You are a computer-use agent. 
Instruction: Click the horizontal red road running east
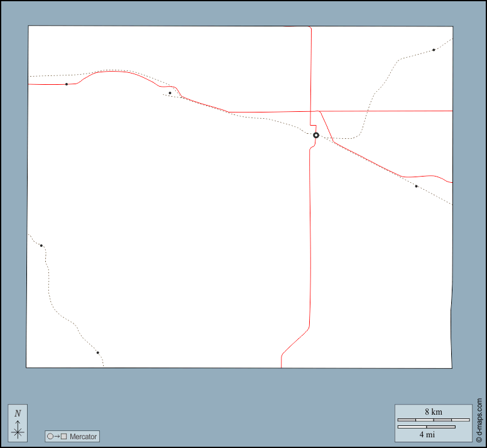pyautogui.click(x=390, y=111)
